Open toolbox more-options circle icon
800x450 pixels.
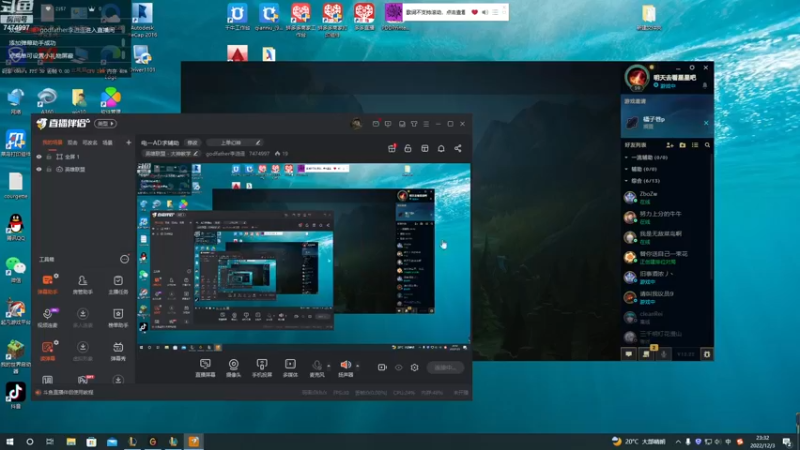[124, 259]
